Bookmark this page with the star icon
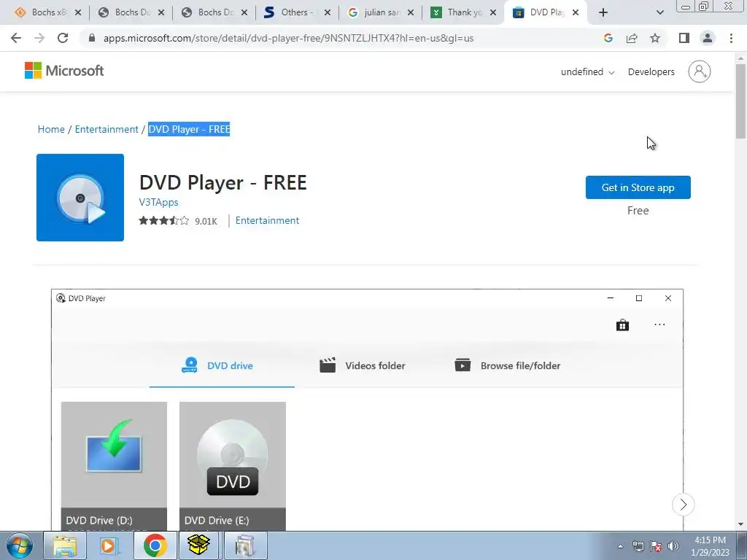Image resolution: width=747 pixels, height=560 pixels. coord(655,38)
